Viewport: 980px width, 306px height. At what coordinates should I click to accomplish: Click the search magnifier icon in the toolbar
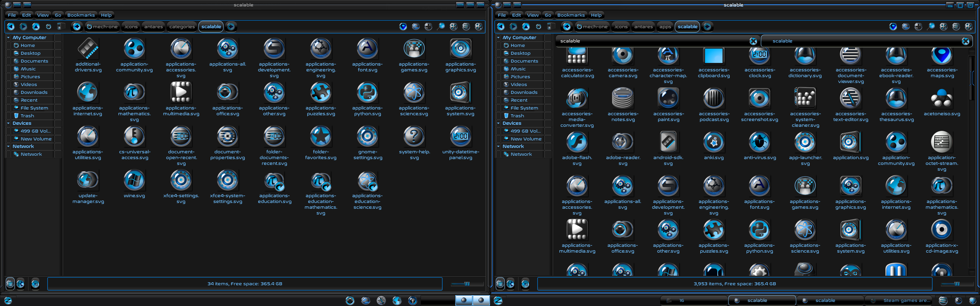[441, 27]
